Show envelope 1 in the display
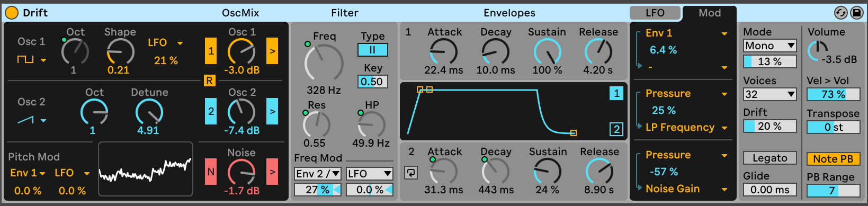The image size is (868, 206). coord(616,93)
